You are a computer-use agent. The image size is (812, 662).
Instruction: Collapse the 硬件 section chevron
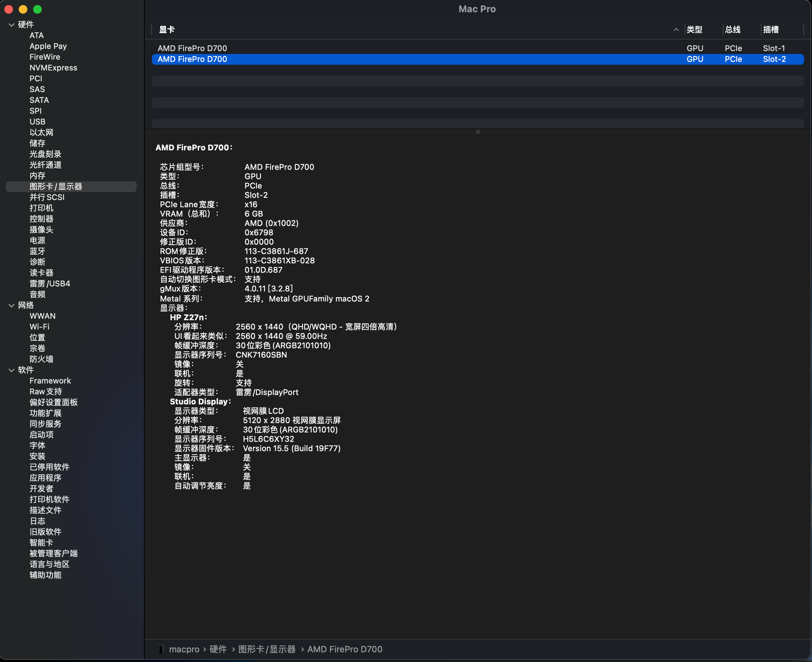point(12,25)
